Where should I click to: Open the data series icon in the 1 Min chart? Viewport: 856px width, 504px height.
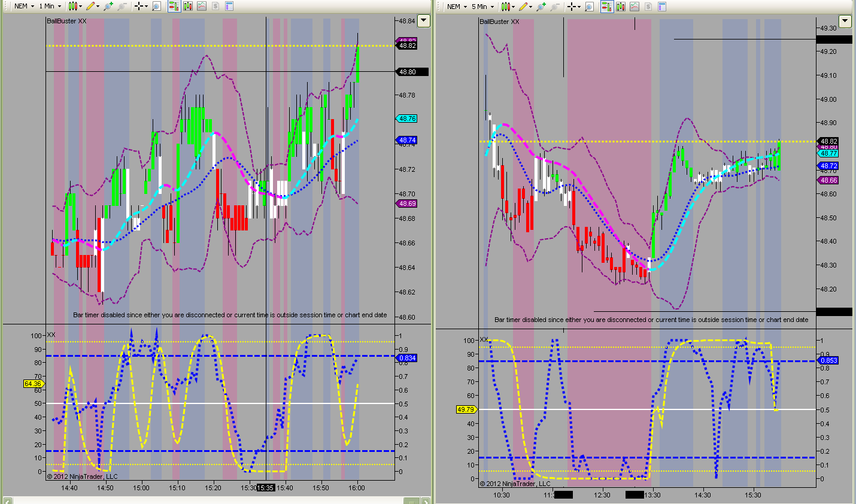pos(188,6)
